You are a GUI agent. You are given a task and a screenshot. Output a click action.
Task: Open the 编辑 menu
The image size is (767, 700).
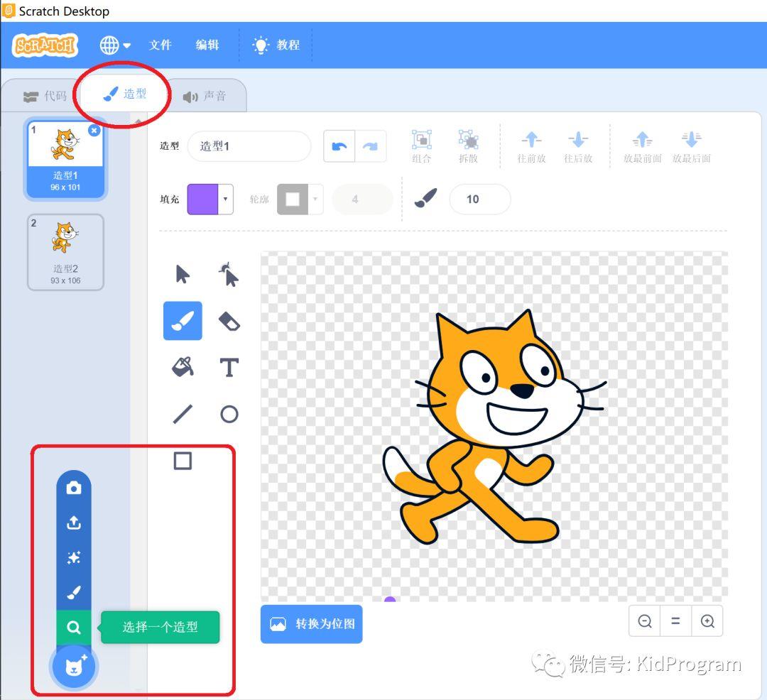tap(207, 45)
